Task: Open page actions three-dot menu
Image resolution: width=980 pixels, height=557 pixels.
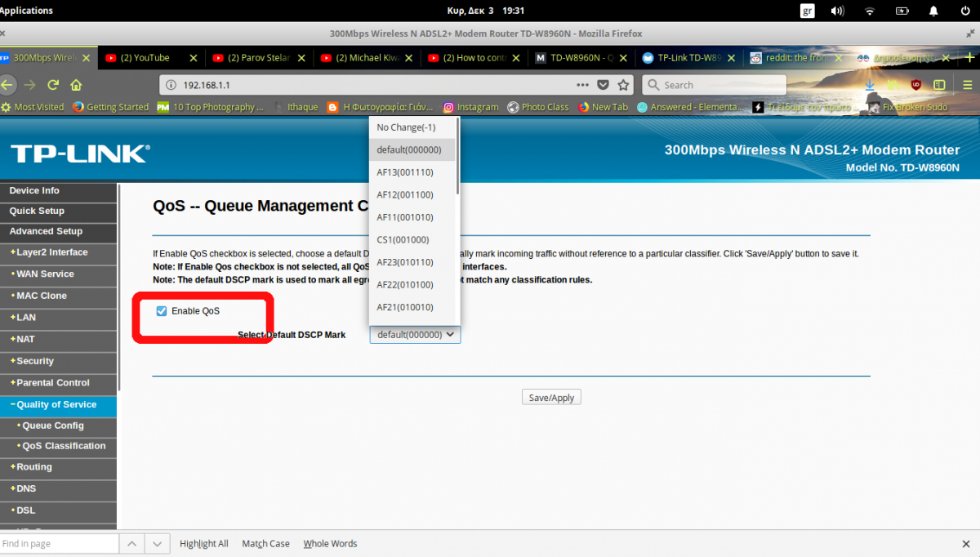Action: [582, 85]
